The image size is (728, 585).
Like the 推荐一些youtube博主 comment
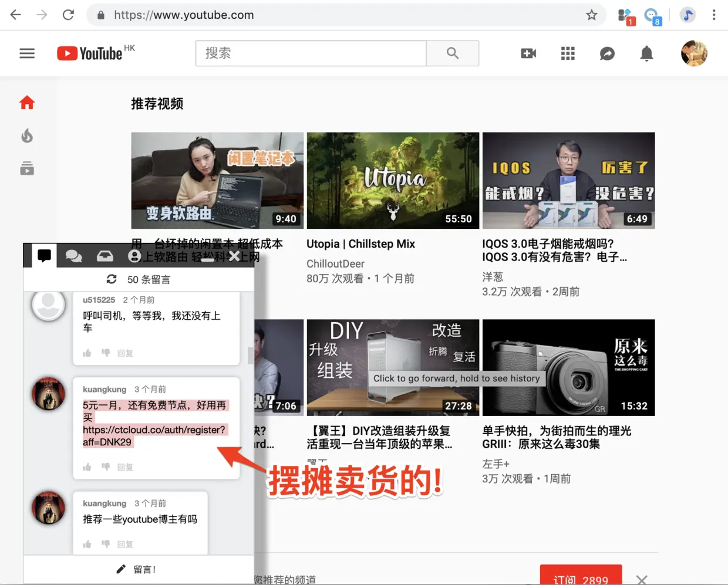pyautogui.click(x=87, y=544)
